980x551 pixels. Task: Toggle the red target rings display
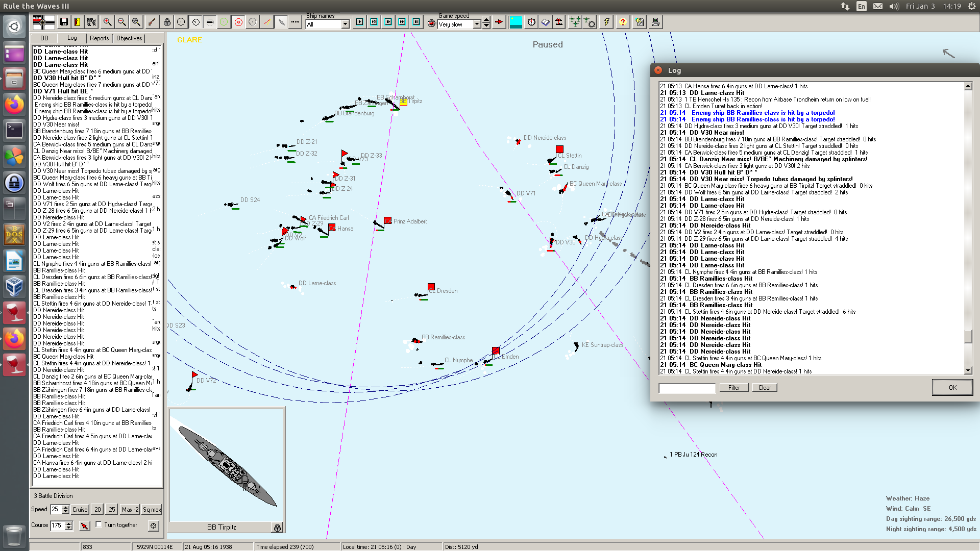238,22
